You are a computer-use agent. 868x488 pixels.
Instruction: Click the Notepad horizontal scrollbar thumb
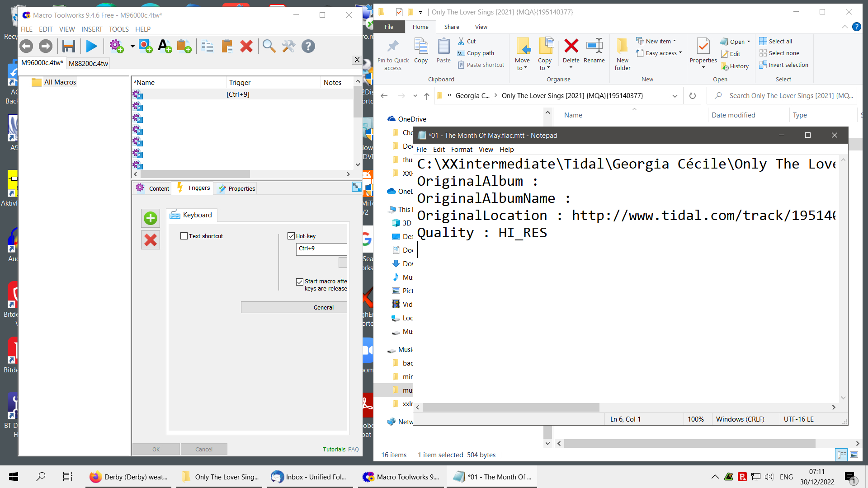pyautogui.click(x=511, y=408)
